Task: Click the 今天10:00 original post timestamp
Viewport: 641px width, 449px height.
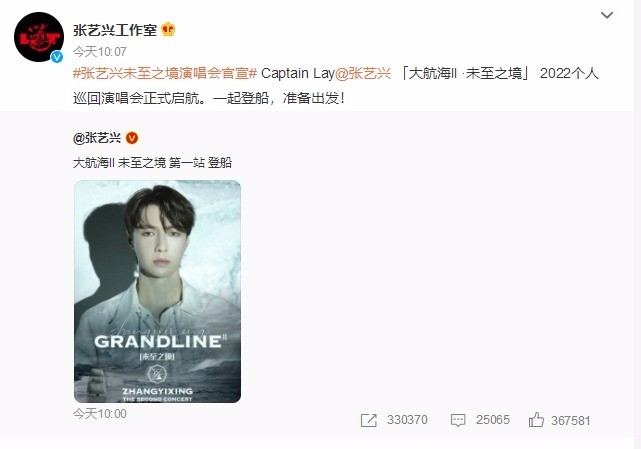Action: pyautogui.click(x=100, y=413)
